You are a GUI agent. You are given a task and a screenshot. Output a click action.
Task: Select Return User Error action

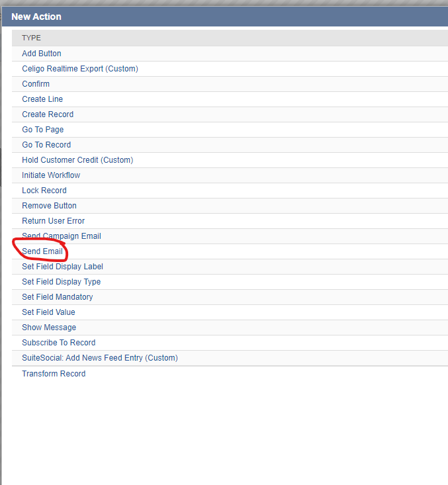tap(53, 221)
